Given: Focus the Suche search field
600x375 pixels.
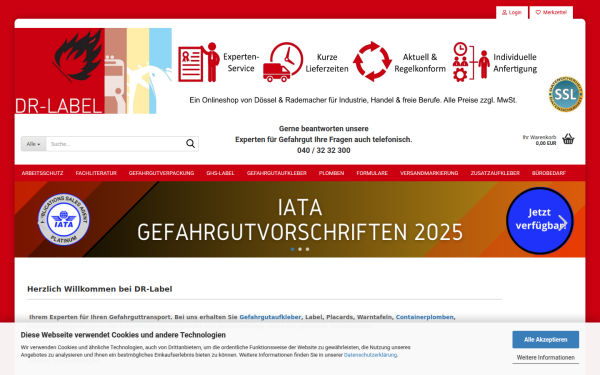Looking at the screenshot, I should [x=115, y=144].
